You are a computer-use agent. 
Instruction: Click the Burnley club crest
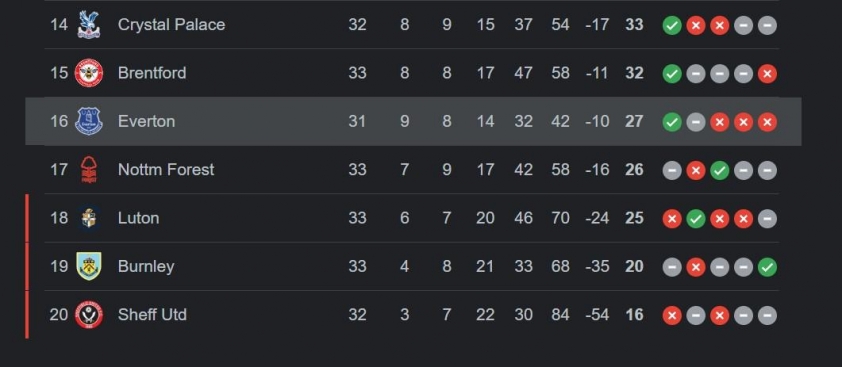click(x=89, y=267)
